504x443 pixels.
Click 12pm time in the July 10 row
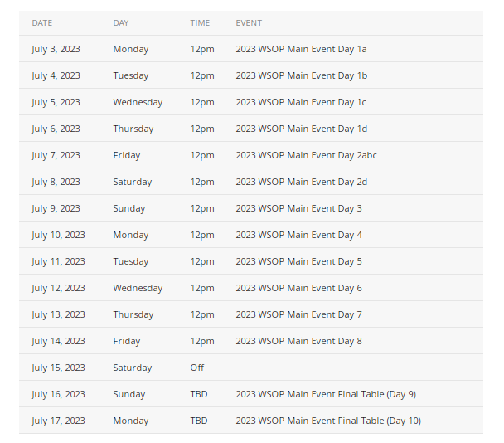tap(202, 235)
